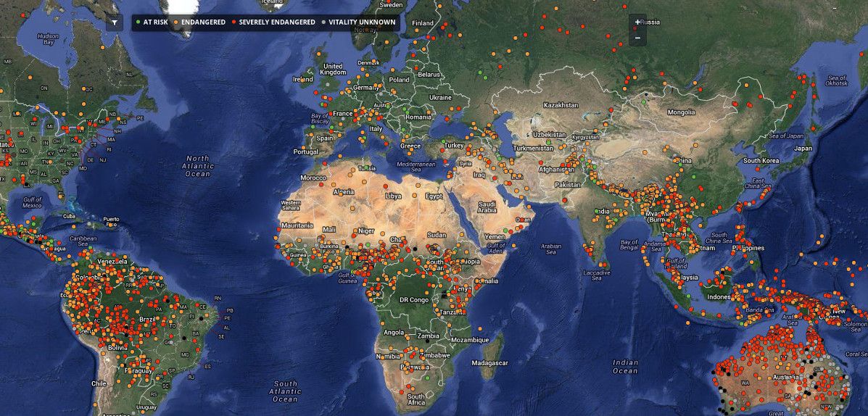This screenshot has width=868, height=416.
Task: Click the Mongolia country label
Action: pyautogui.click(x=681, y=112)
